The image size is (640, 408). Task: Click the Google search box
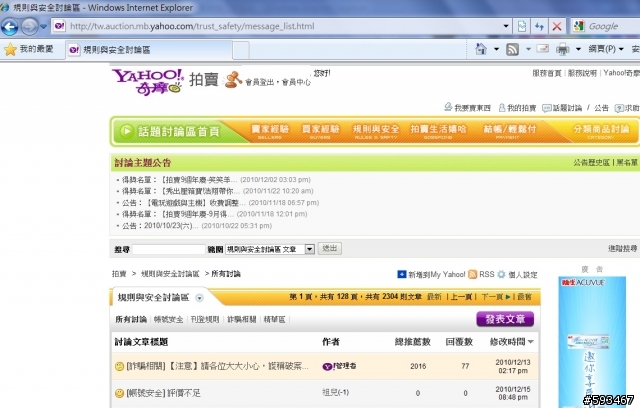[613, 26]
